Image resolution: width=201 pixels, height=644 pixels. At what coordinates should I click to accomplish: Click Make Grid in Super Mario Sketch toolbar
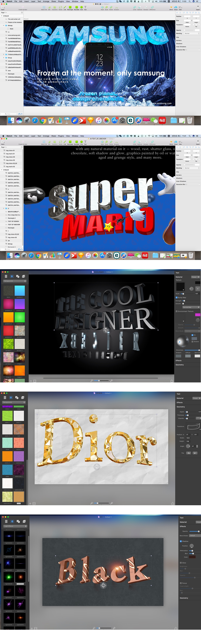(44, 143)
